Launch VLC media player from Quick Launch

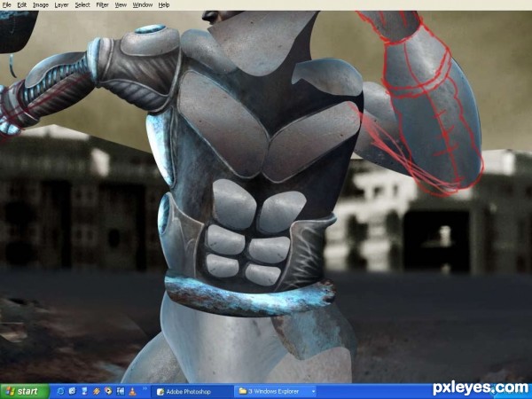[132, 392]
